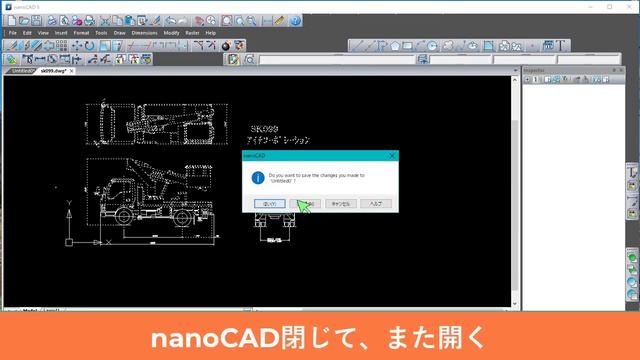
Task: Click the New document icon
Action: pos(12,20)
